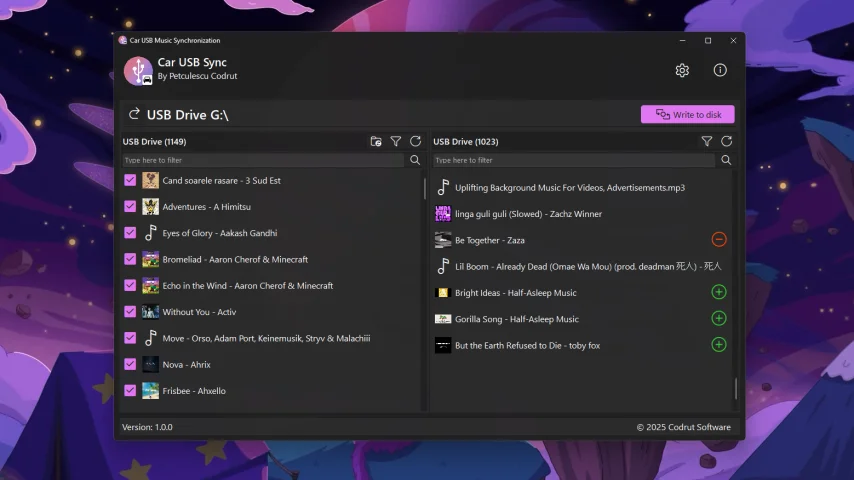Open filter funnel in USB Drive (1149) panel
854x480 pixels.
[x=396, y=142]
